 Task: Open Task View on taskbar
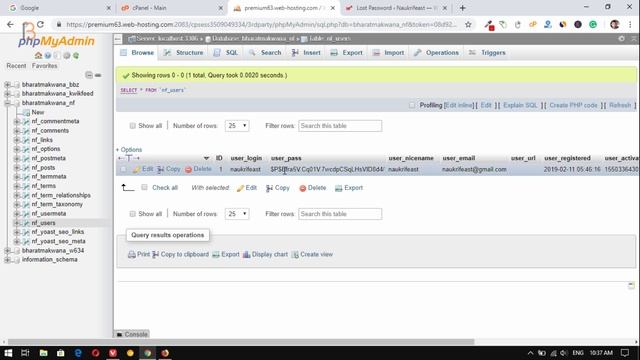point(25,353)
